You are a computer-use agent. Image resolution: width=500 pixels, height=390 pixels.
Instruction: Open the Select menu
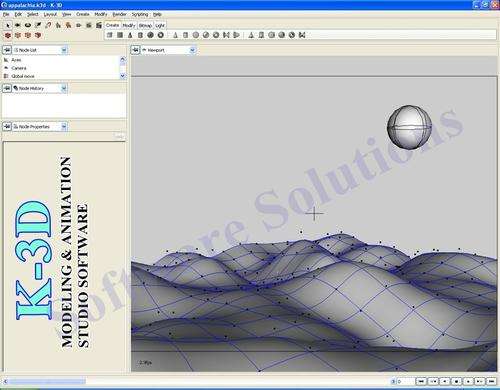(x=33, y=14)
